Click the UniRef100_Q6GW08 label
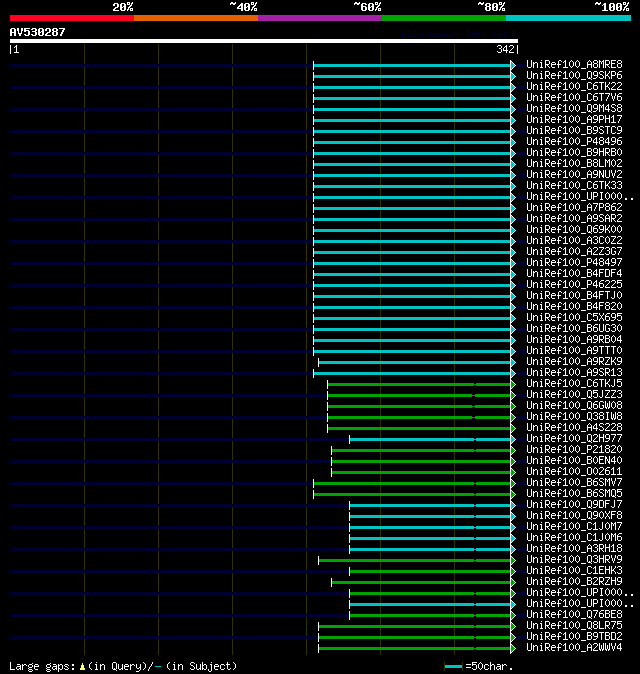 click(x=574, y=405)
